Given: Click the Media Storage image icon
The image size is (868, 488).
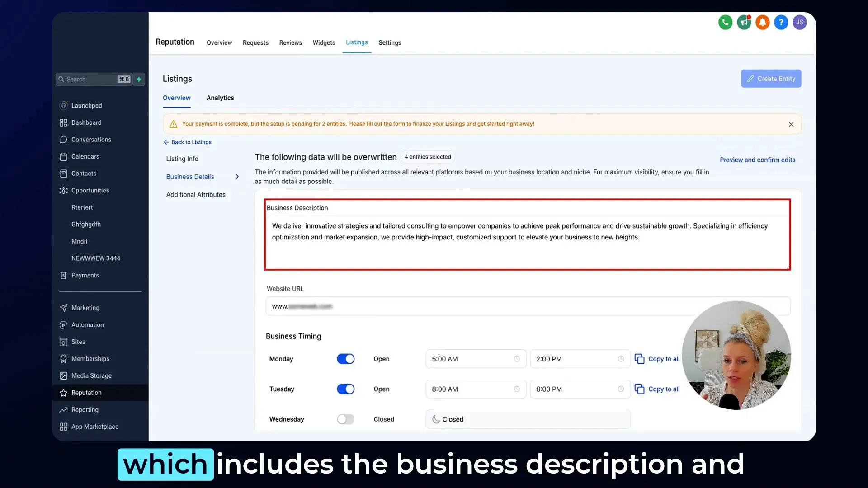Looking at the screenshot, I should coord(64,375).
